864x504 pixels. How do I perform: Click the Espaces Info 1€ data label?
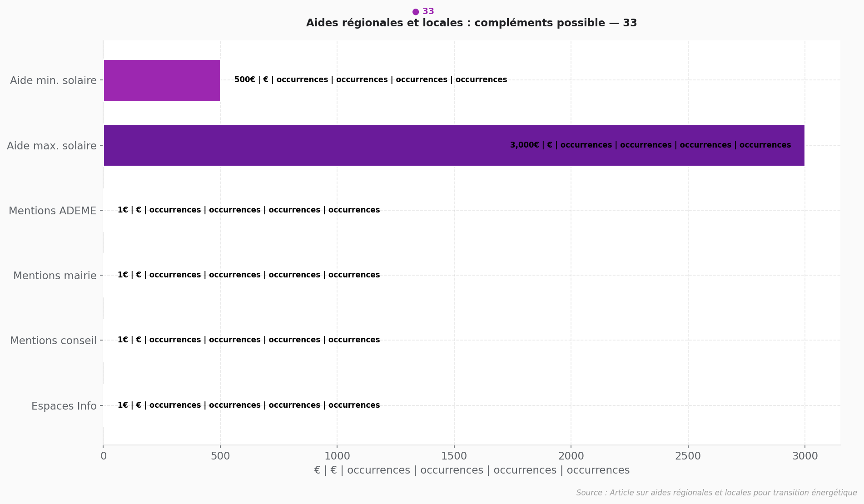(248, 405)
